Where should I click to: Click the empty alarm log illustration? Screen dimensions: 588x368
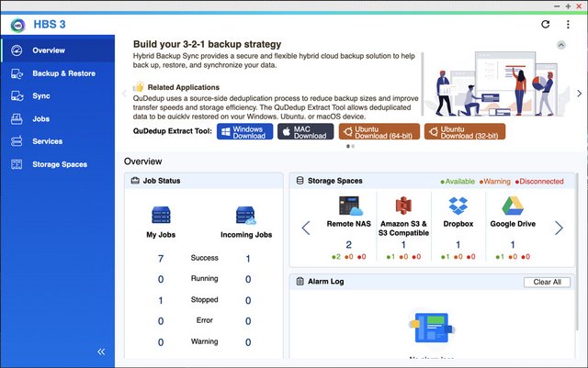pyautogui.click(x=432, y=328)
